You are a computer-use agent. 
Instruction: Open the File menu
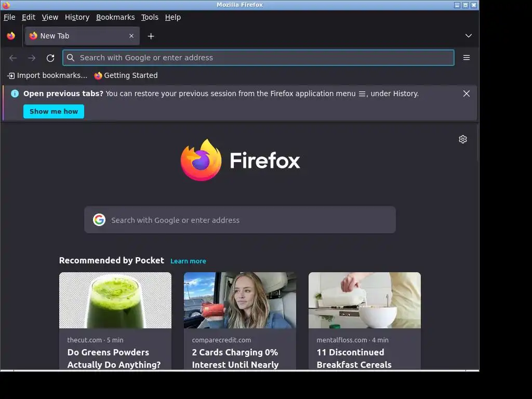click(9, 17)
